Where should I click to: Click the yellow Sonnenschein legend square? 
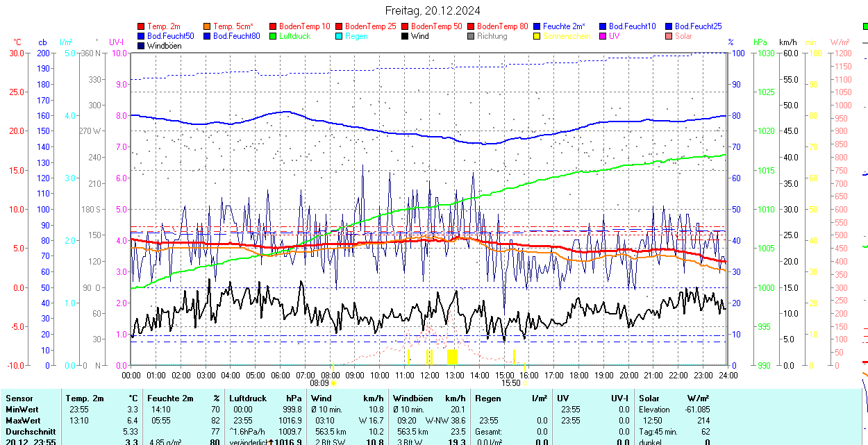point(537,36)
